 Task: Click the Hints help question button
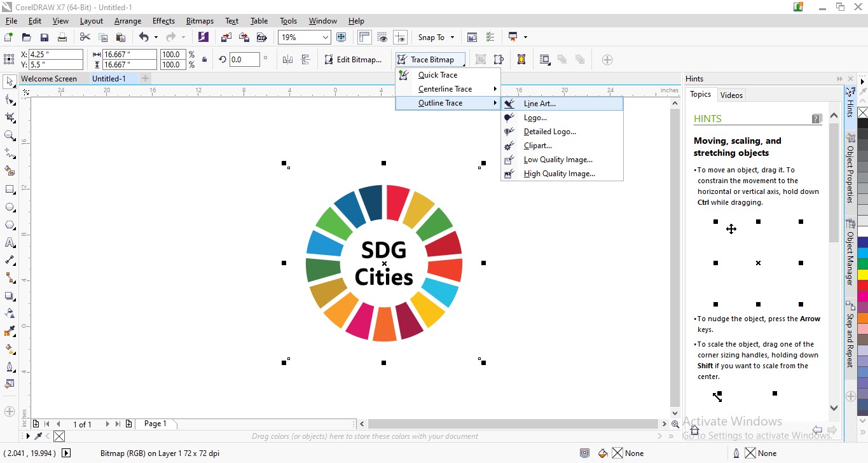816,118
